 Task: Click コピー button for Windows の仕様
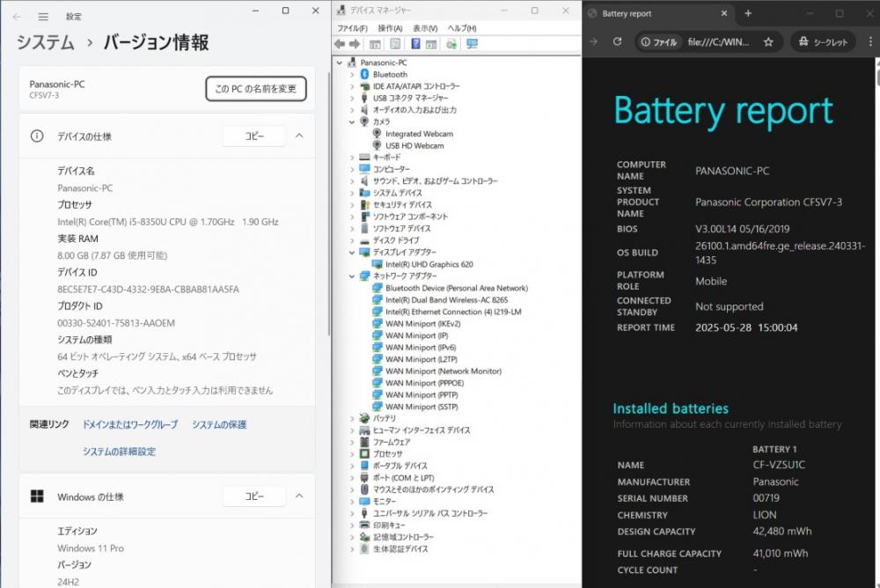pyautogui.click(x=254, y=496)
